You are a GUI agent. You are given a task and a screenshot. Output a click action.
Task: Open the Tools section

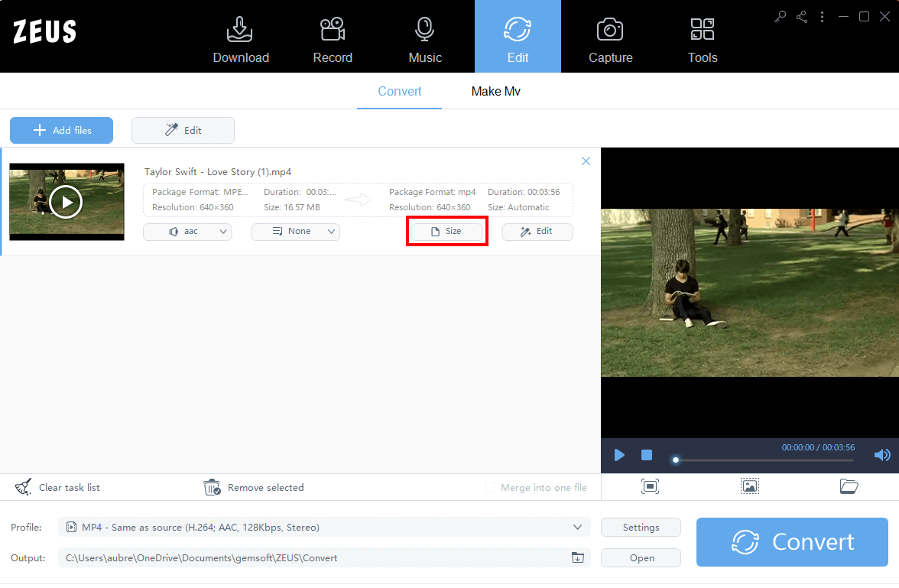703,39
